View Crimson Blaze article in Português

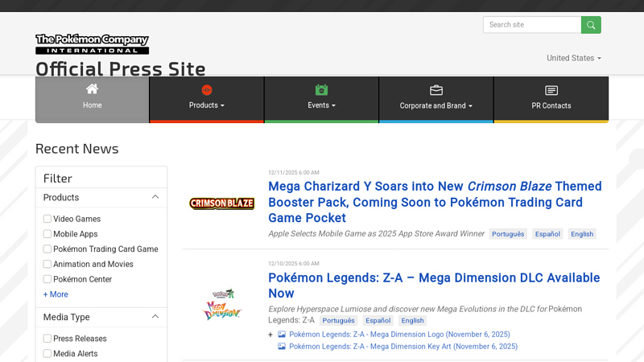(508, 234)
